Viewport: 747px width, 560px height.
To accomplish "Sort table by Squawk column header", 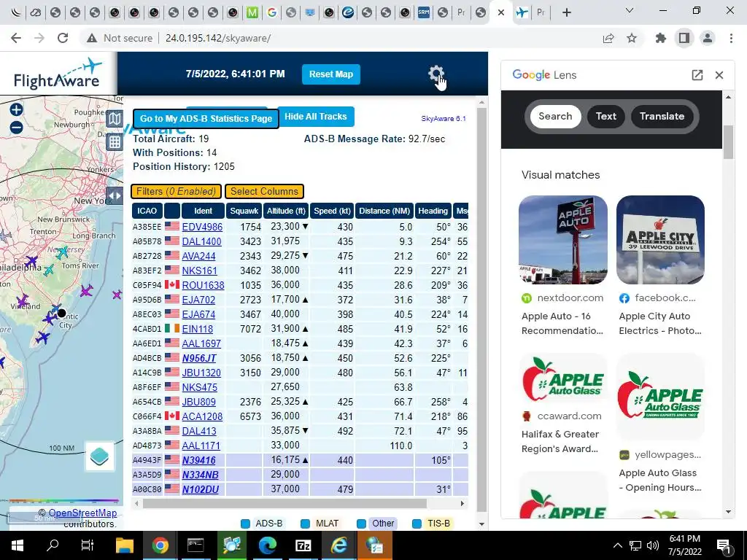I will (244, 211).
